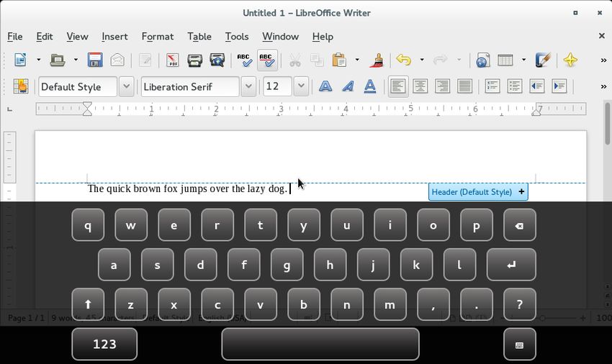The width and height of the screenshot is (612, 364).
Task: Toggle shift key on virtual keyboard
Action: click(88, 304)
